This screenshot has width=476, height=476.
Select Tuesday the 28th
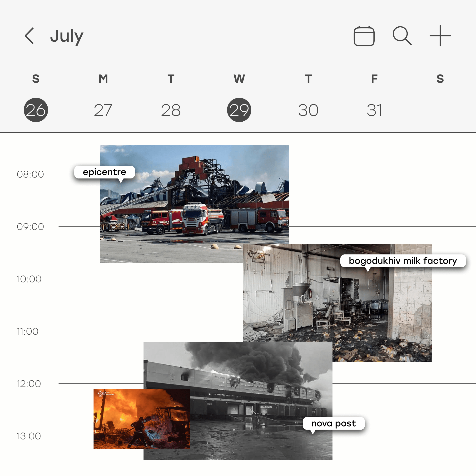coord(171,110)
